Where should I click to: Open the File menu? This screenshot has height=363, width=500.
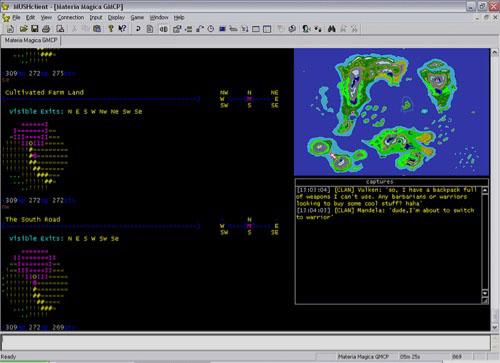[x=16, y=17]
